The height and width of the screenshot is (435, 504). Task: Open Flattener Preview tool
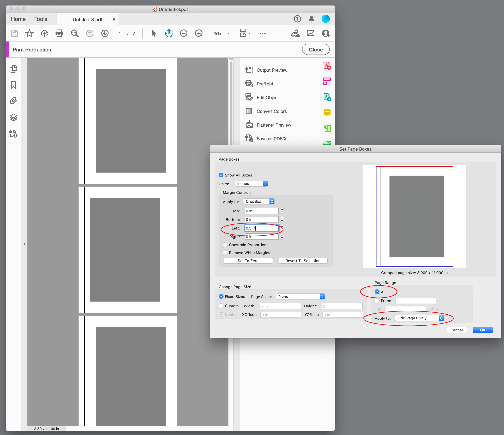(x=274, y=125)
